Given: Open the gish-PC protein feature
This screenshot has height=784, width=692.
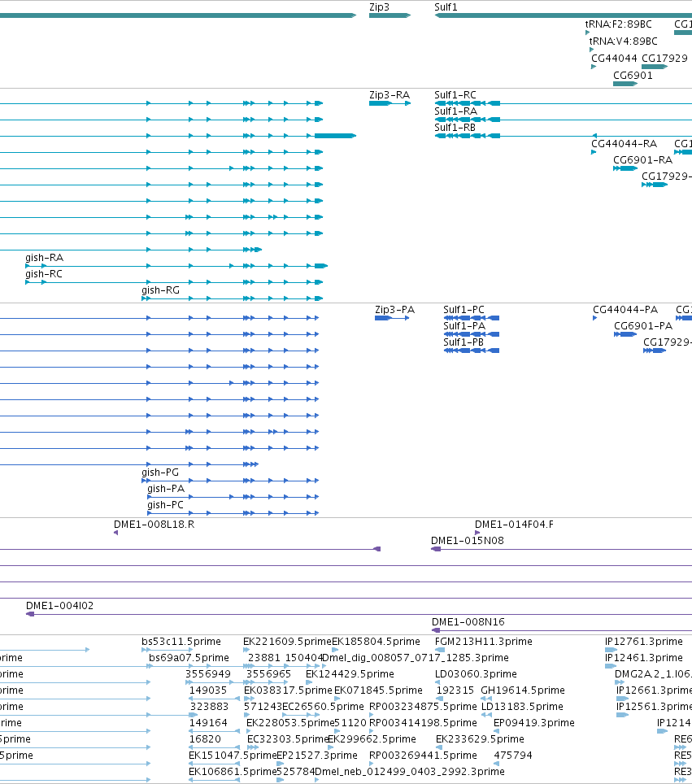Looking at the screenshot, I should tap(233, 513).
